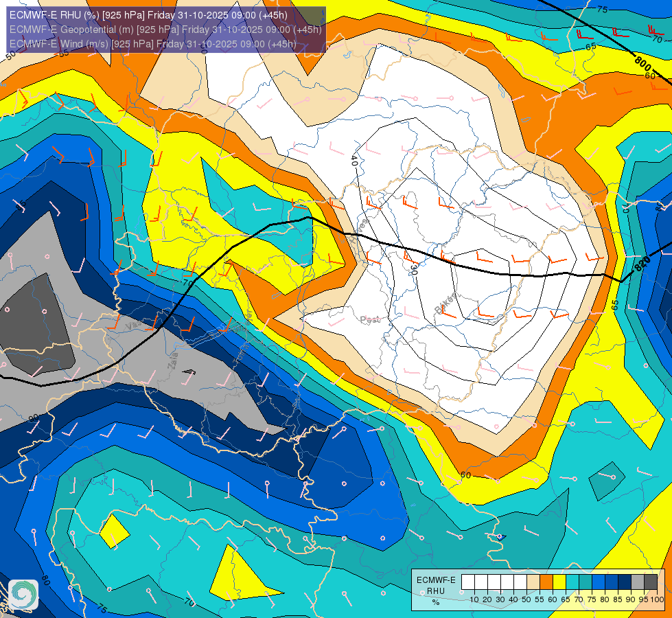The image size is (672, 618).
Task: Click the swirl logo icon in corner
Action: 23,595
